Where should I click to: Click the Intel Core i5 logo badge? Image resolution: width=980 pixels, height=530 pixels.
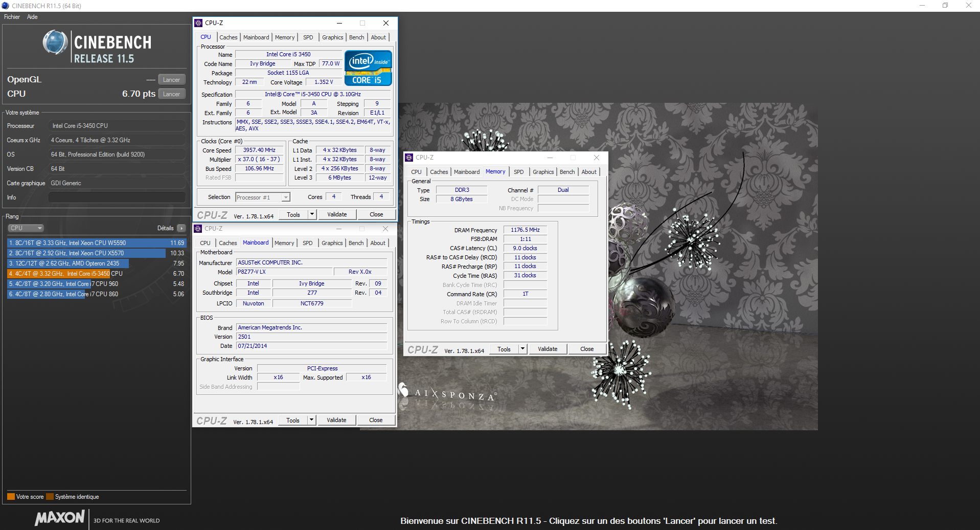pos(368,68)
